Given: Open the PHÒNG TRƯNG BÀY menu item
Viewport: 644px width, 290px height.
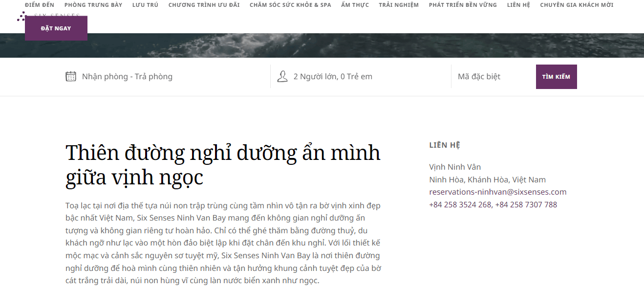Looking at the screenshot, I should 93,5.
